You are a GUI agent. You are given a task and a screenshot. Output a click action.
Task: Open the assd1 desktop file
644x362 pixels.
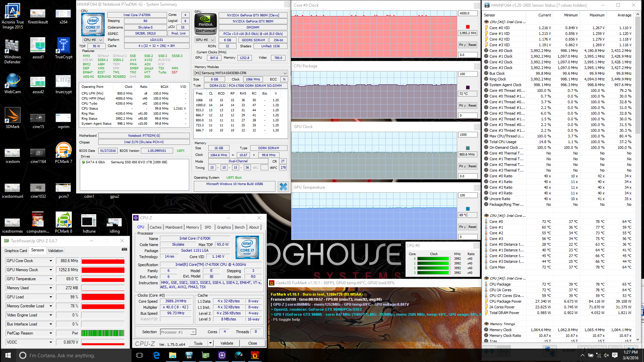pyautogui.click(x=38, y=49)
